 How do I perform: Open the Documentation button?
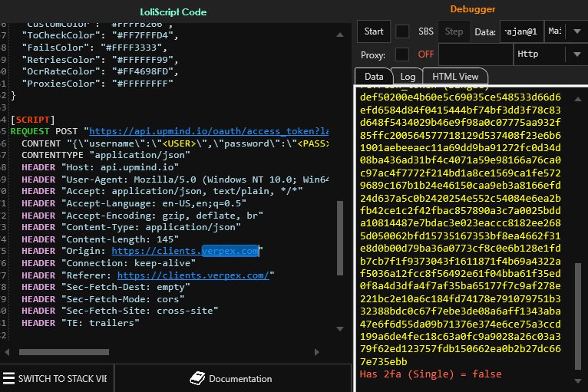[x=233, y=378]
